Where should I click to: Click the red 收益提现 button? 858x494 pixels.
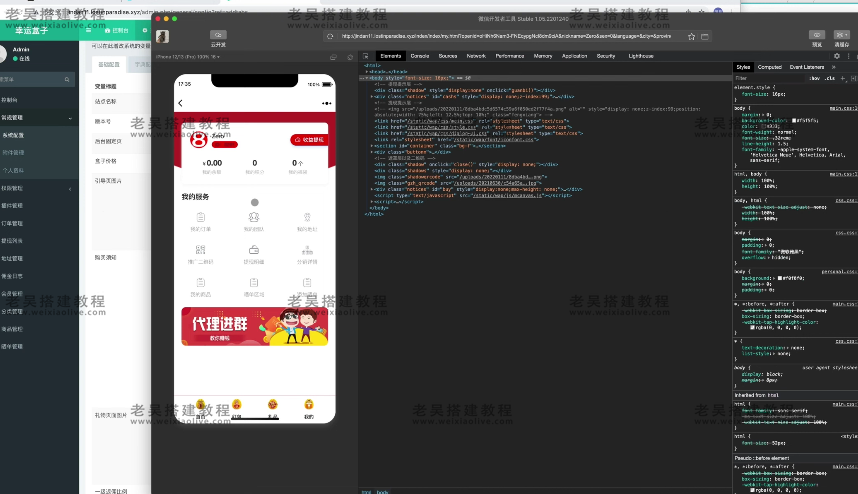(308, 140)
